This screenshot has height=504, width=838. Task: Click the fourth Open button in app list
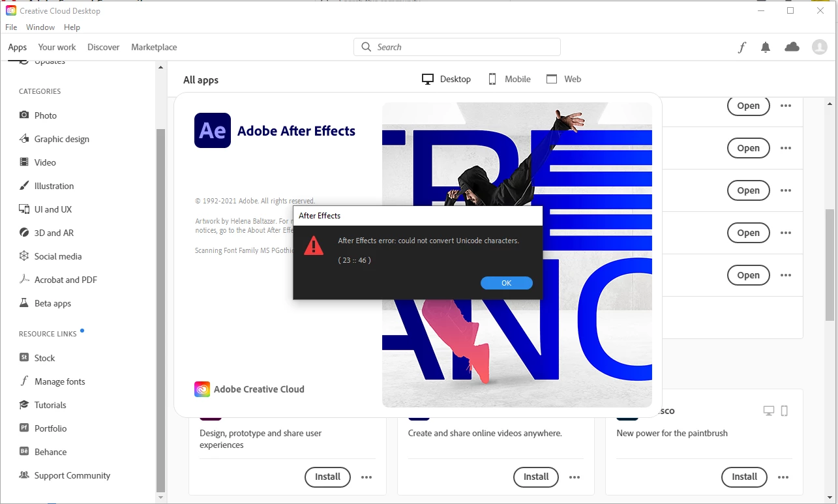pos(748,233)
